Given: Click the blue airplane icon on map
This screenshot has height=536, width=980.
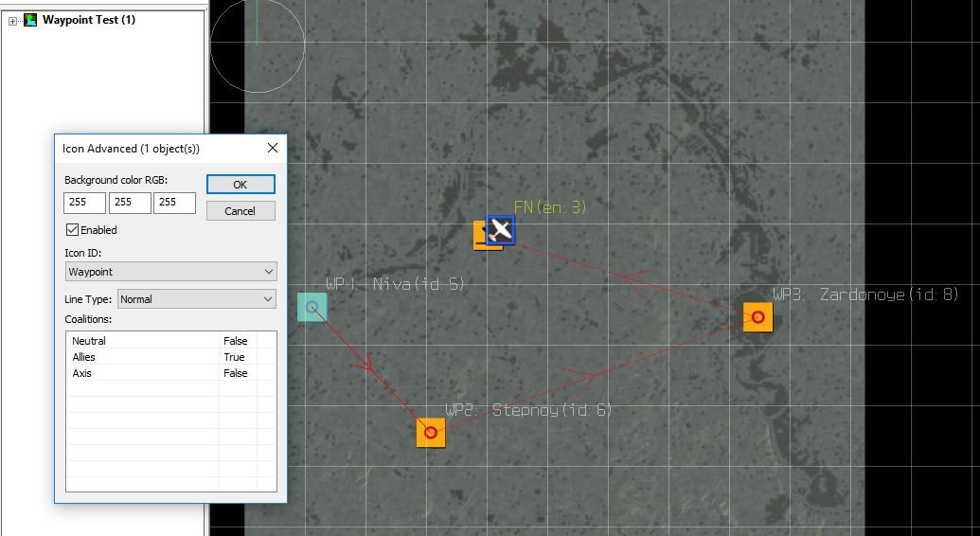Looking at the screenshot, I should click(x=501, y=229).
